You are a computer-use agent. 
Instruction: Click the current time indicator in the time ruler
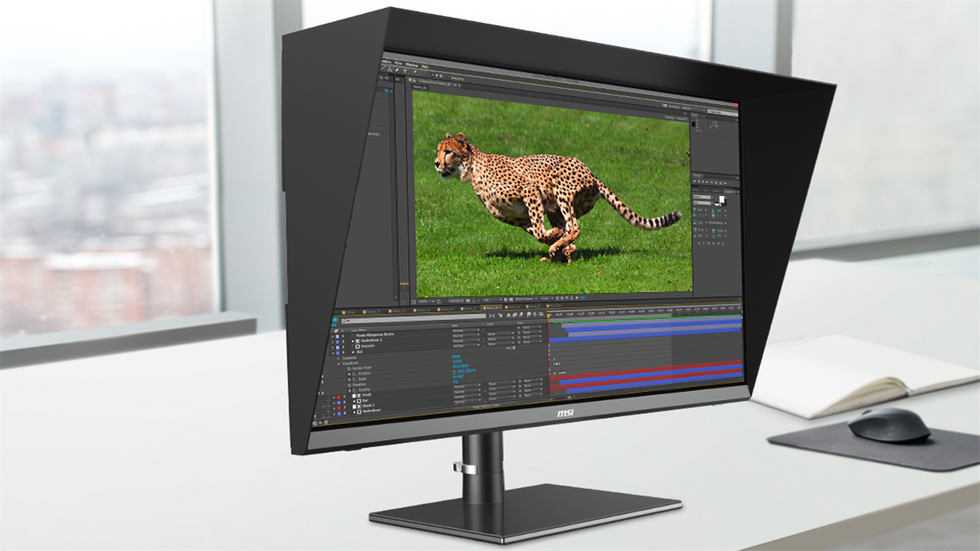click(548, 315)
